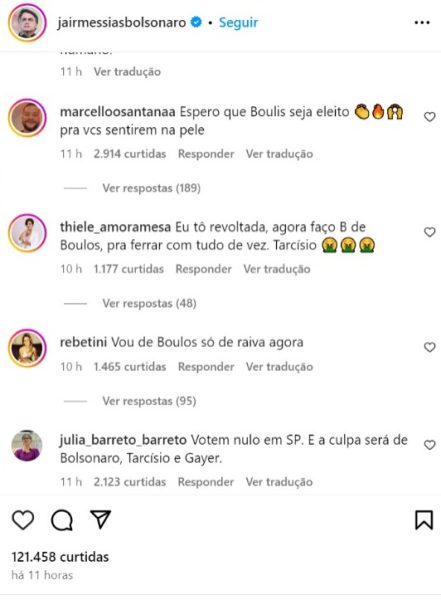Screen dimensions: 441x600
Task: Like the post with heart icon
Action: [23, 520]
